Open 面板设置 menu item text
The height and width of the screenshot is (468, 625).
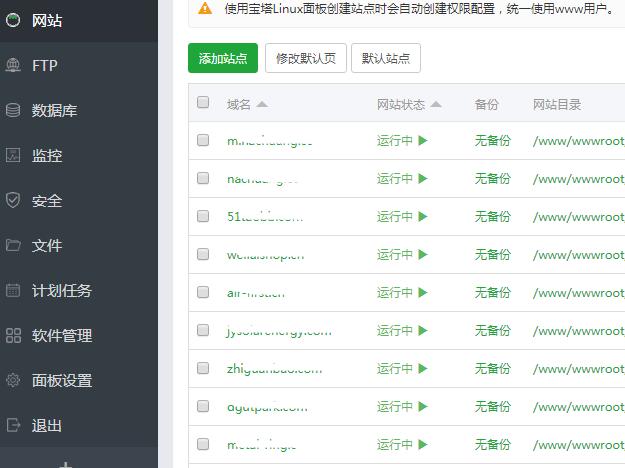pyautogui.click(x=62, y=381)
